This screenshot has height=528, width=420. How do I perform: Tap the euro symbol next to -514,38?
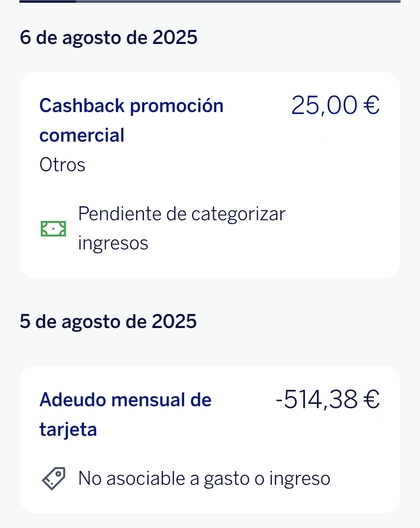tap(371, 400)
